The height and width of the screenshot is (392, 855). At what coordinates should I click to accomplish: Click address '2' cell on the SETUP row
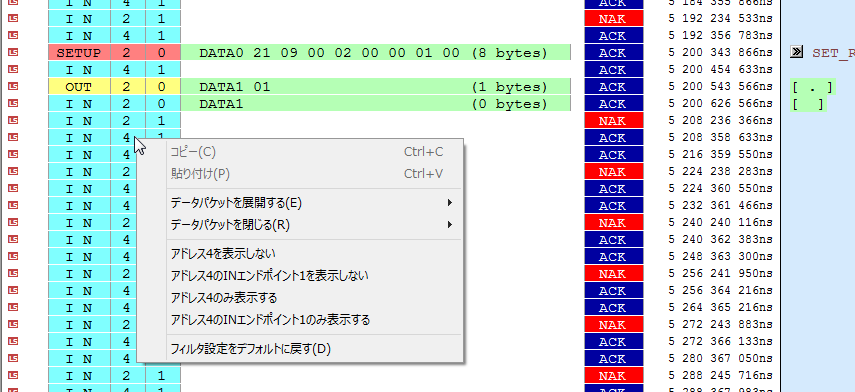[128, 52]
